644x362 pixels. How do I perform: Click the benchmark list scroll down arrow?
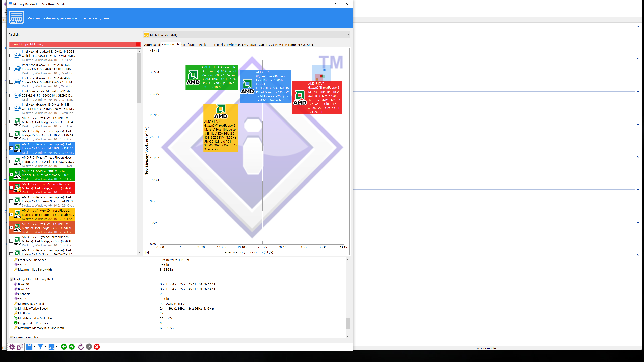pyautogui.click(x=139, y=253)
